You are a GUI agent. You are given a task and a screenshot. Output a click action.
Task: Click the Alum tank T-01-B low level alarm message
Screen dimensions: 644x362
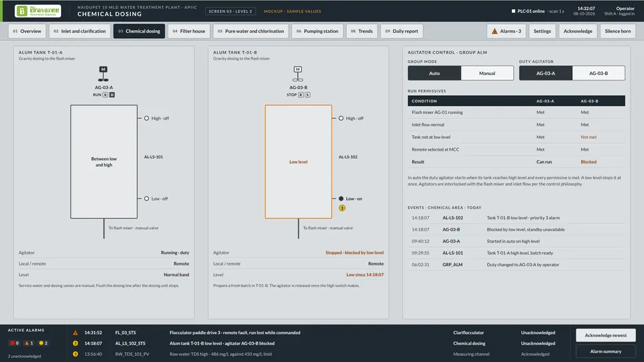pos(222,343)
